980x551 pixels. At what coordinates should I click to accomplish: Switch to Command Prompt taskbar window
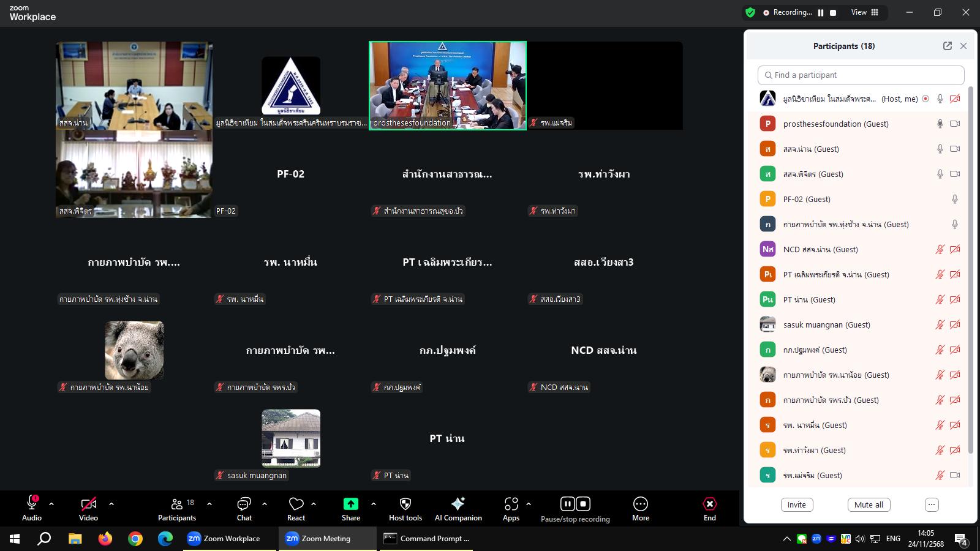pyautogui.click(x=427, y=539)
